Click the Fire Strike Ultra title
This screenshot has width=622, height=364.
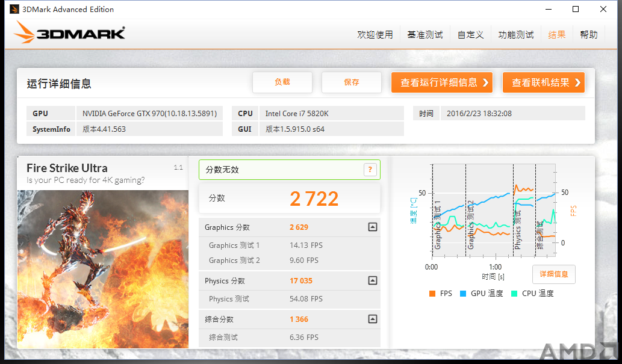(x=67, y=168)
